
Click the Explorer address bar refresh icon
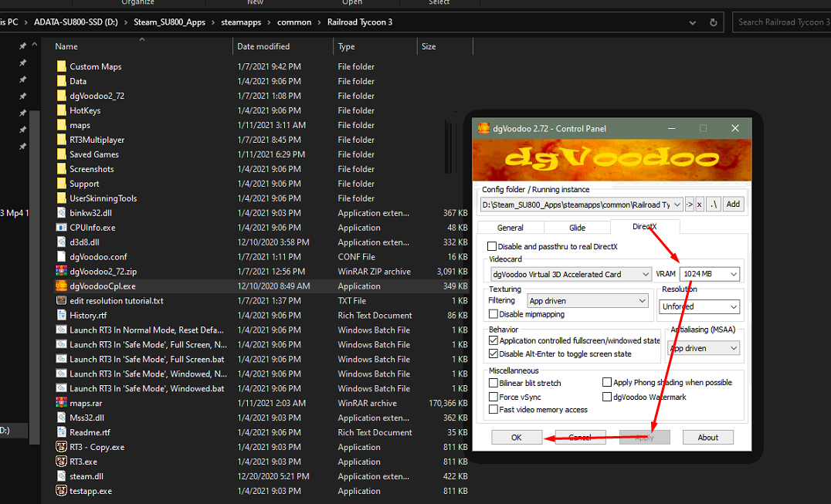pyautogui.click(x=714, y=22)
